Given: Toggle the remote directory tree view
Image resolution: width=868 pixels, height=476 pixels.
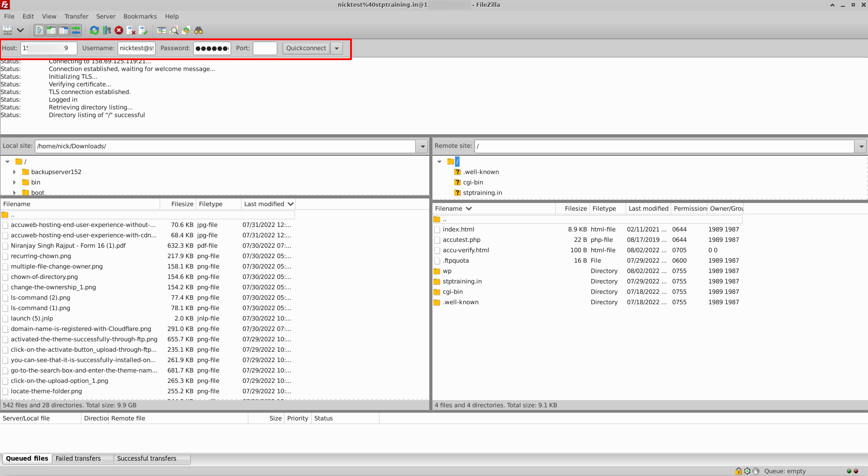Looking at the screenshot, I should coord(63,30).
